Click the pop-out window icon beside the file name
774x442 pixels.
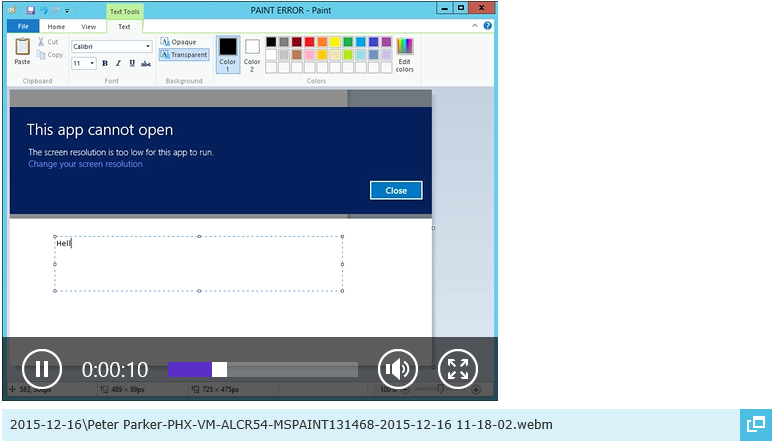[x=756, y=425]
